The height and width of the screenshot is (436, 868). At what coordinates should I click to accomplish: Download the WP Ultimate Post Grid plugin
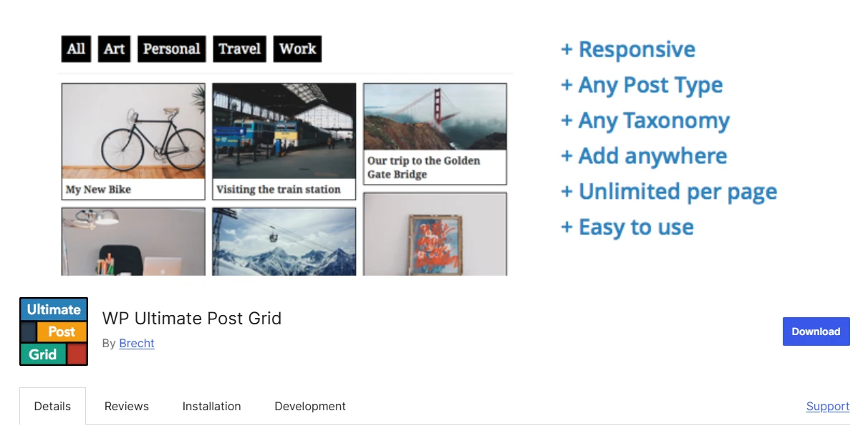(x=816, y=331)
